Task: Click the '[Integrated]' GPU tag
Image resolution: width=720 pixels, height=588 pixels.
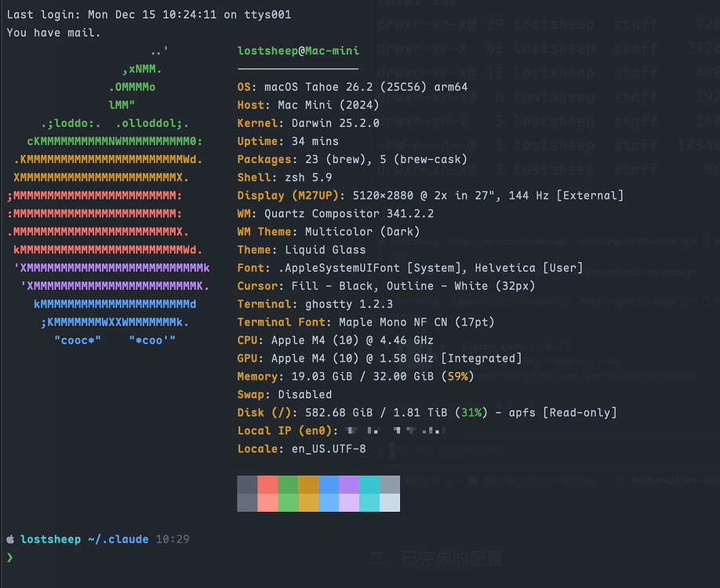Action: point(482,358)
